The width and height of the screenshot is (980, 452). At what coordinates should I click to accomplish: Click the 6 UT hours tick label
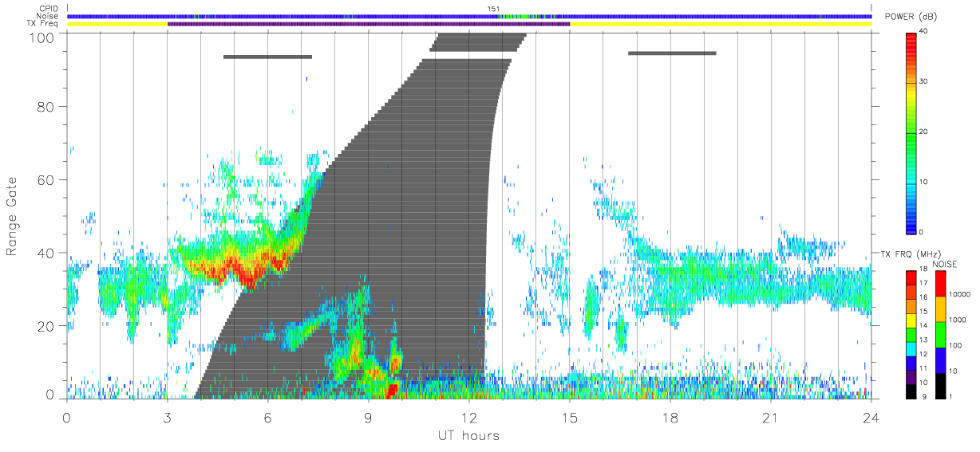268,418
